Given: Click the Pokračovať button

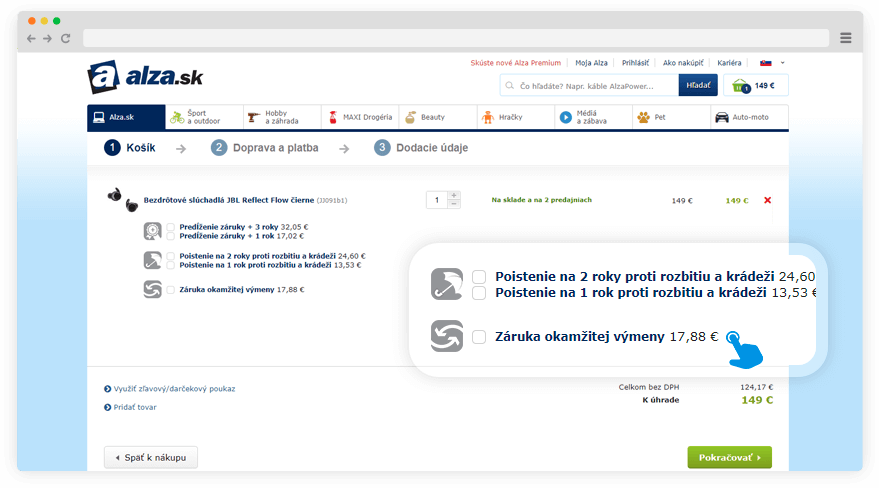Looking at the screenshot, I should coord(729,458).
